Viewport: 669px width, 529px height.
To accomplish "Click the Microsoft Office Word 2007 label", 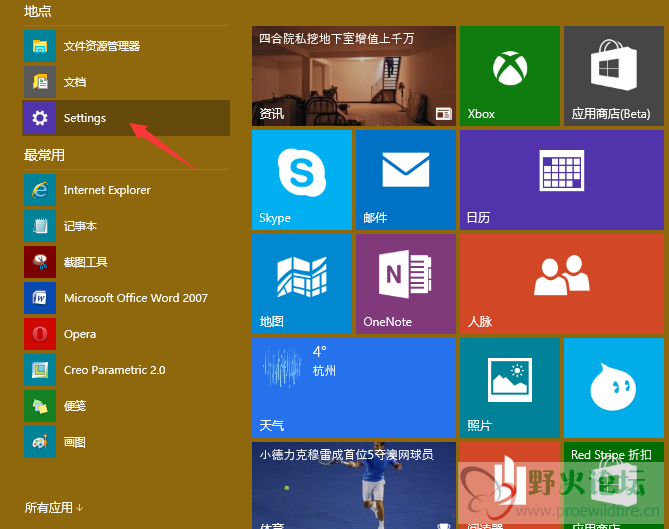I will (x=136, y=298).
